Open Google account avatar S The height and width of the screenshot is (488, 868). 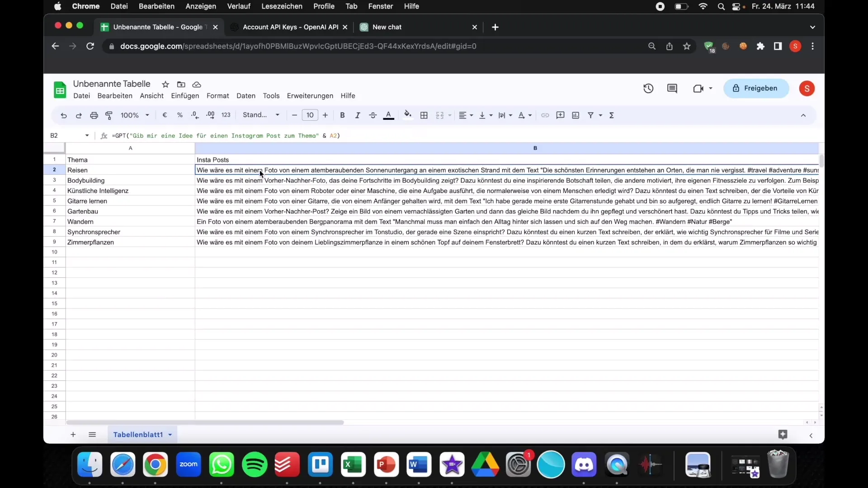[807, 89]
